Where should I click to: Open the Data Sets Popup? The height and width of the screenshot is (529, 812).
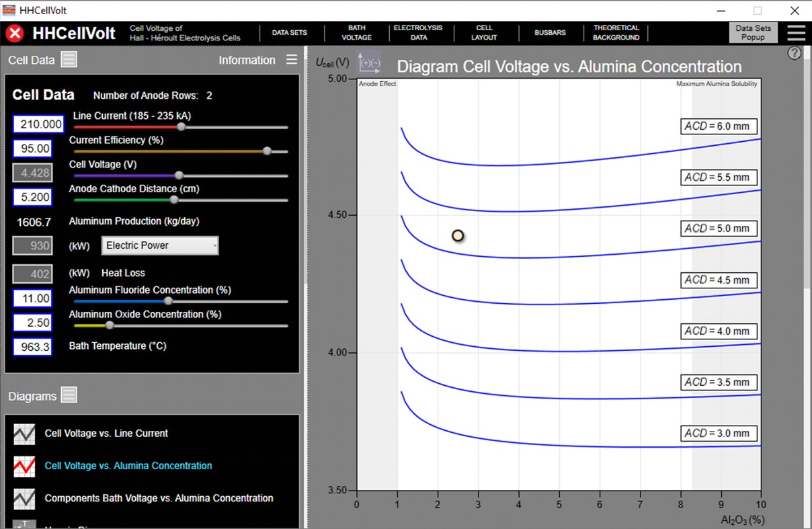[753, 32]
